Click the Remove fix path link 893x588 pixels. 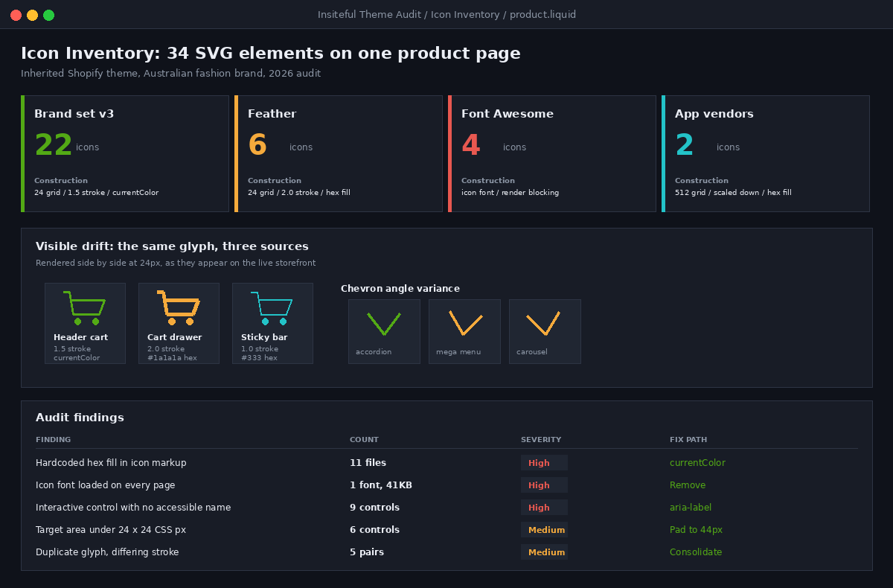click(x=688, y=485)
